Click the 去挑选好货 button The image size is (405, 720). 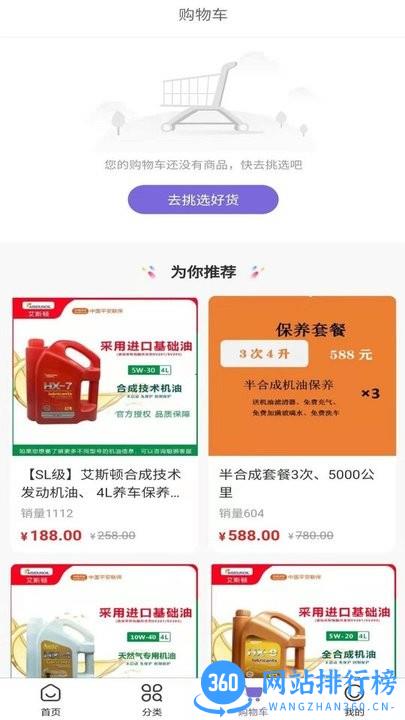click(x=203, y=200)
